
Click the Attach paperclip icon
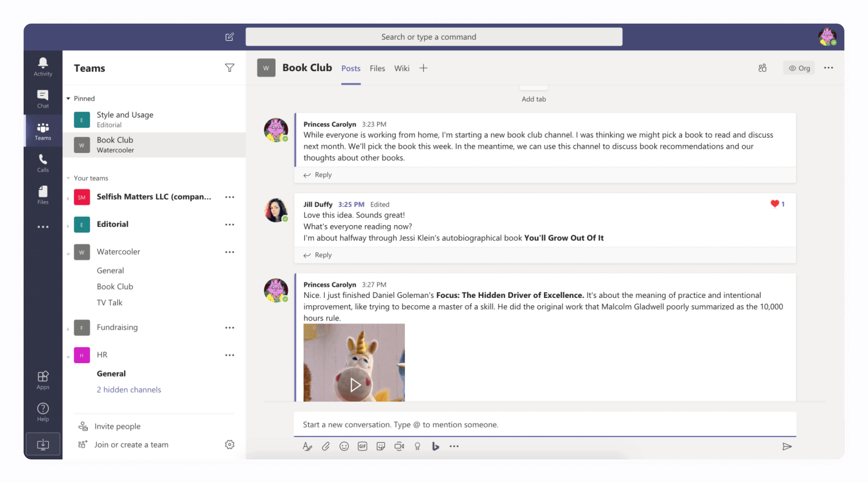pyautogui.click(x=325, y=446)
